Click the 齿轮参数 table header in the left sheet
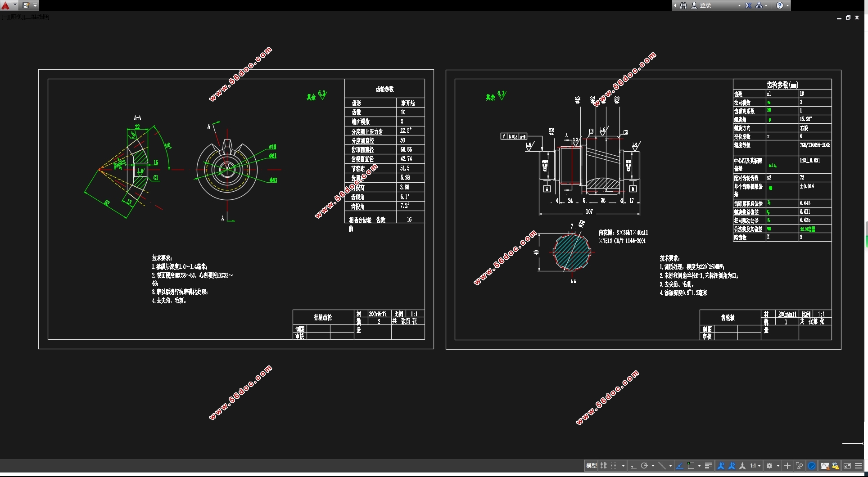Image resolution: width=868 pixels, height=477 pixels. [385, 89]
